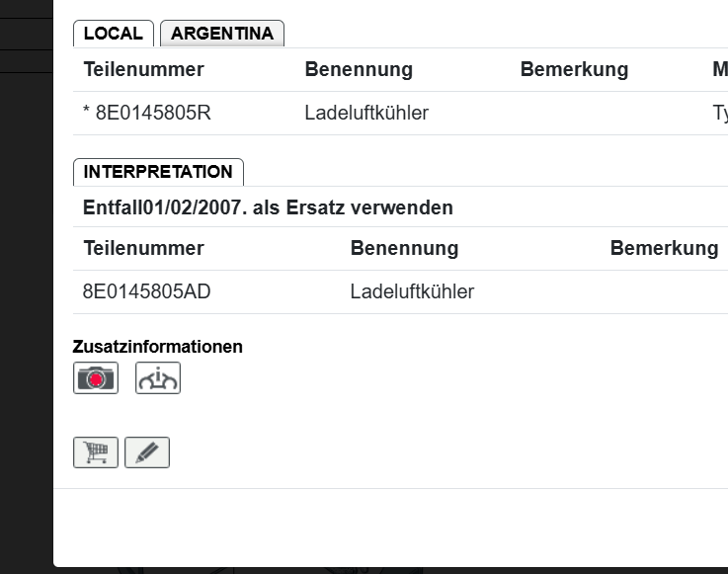
Task: Add part to shopping cart
Action: (x=96, y=452)
